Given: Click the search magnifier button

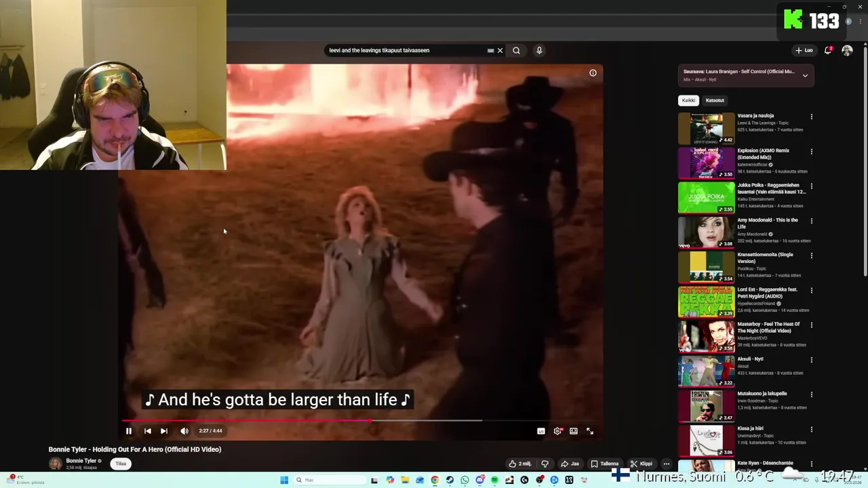Looking at the screenshot, I should [x=516, y=50].
